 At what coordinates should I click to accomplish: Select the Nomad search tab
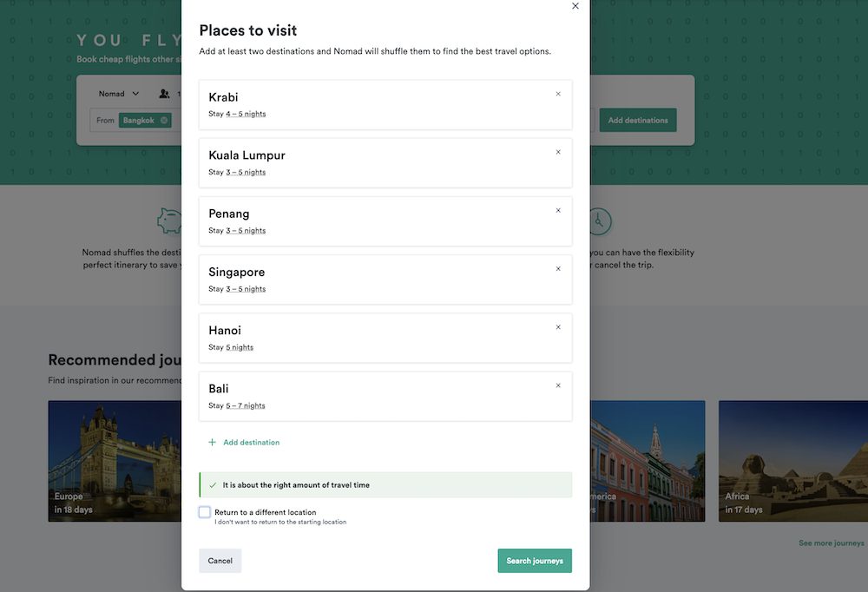[x=114, y=93]
